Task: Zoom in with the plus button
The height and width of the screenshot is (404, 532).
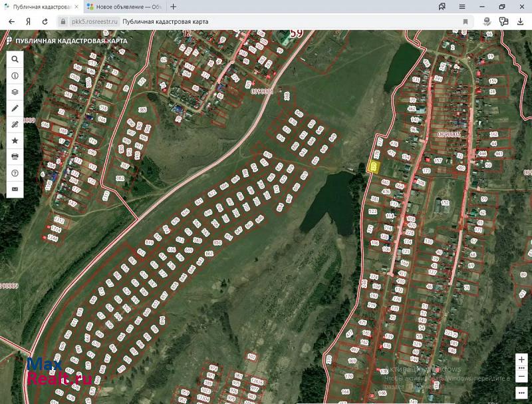Action: (x=522, y=359)
